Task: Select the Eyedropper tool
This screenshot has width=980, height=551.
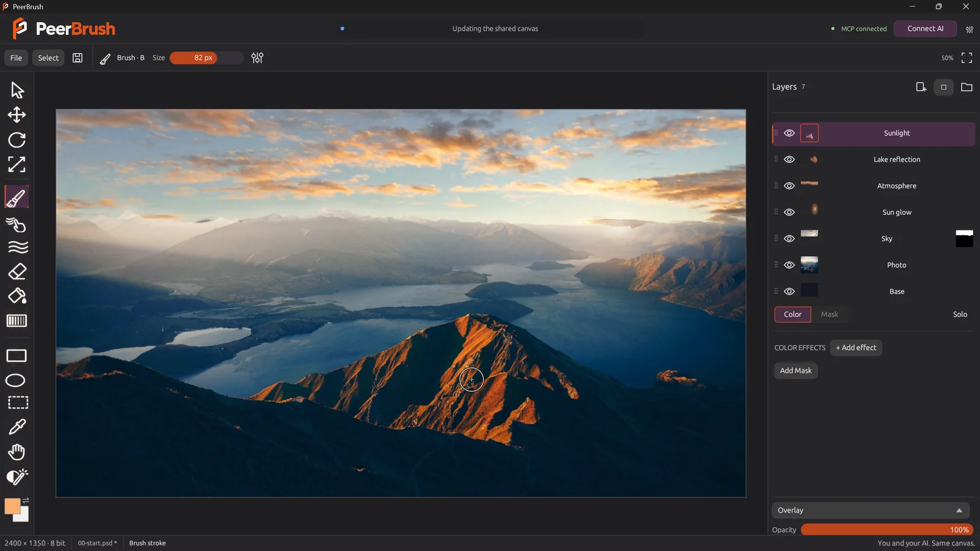Action: 17,427
